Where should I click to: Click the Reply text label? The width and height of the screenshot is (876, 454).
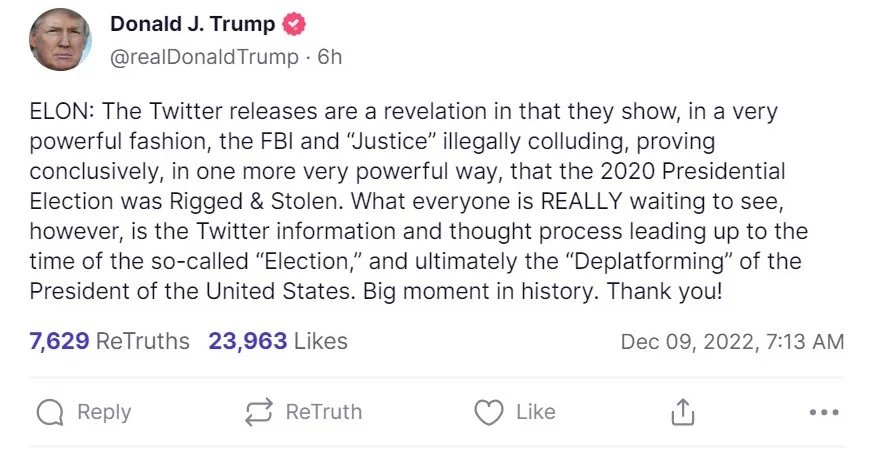(x=104, y=412)
